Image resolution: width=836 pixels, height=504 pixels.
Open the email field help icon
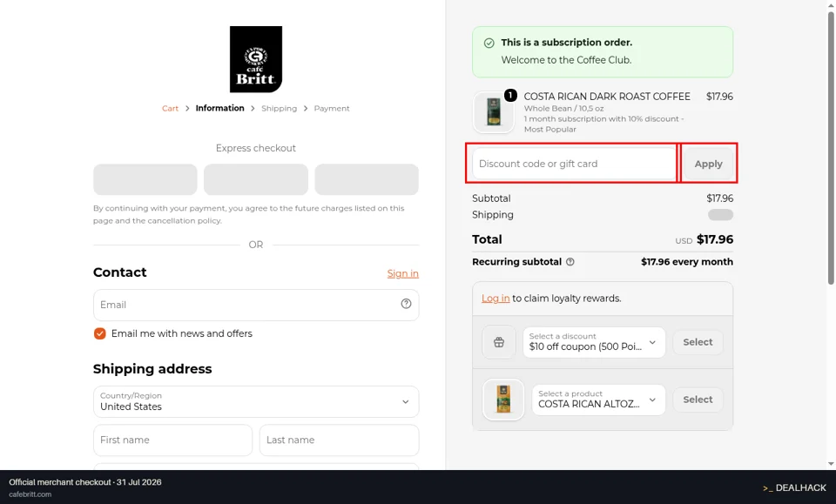point(407,304)
